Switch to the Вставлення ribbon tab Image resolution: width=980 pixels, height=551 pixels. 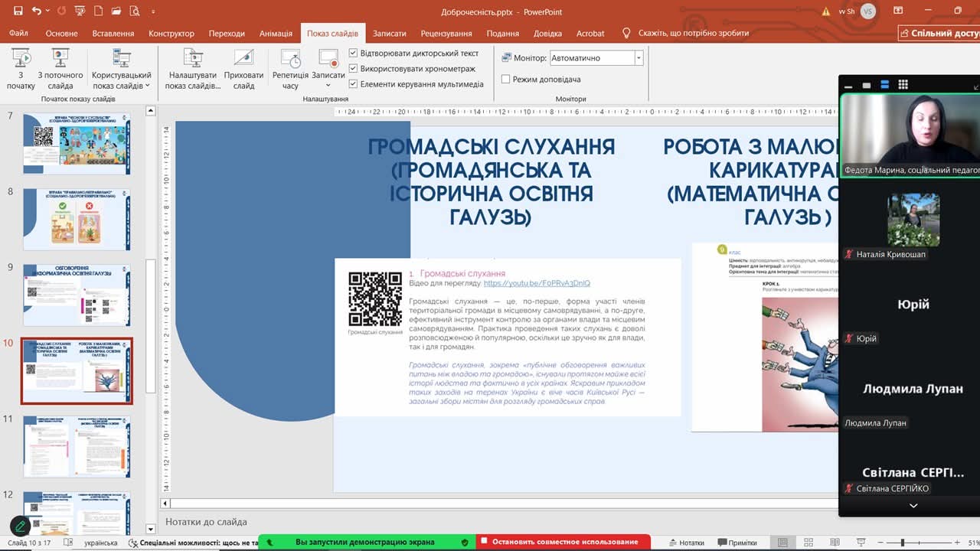click(x=113, y=34)
